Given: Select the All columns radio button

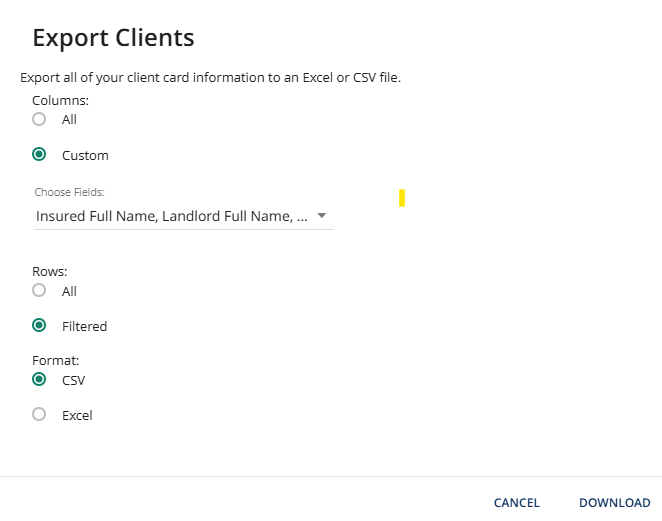Looking at the screenshot, I should pos(39,119).
